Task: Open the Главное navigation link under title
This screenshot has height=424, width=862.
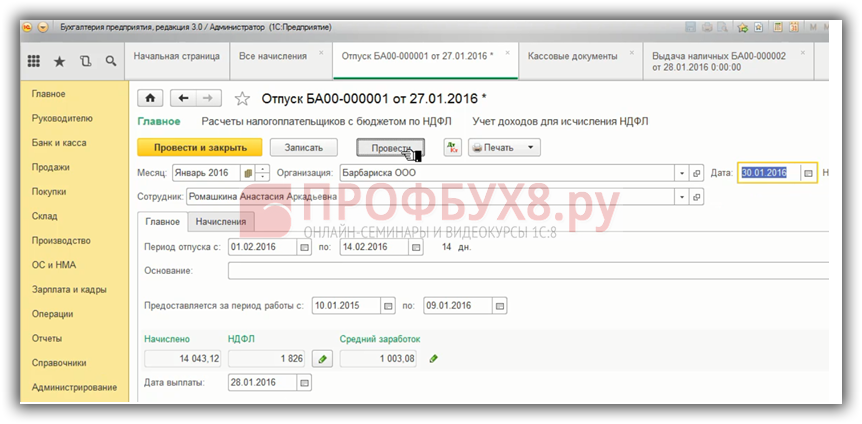Action: [x=158, y=122]
